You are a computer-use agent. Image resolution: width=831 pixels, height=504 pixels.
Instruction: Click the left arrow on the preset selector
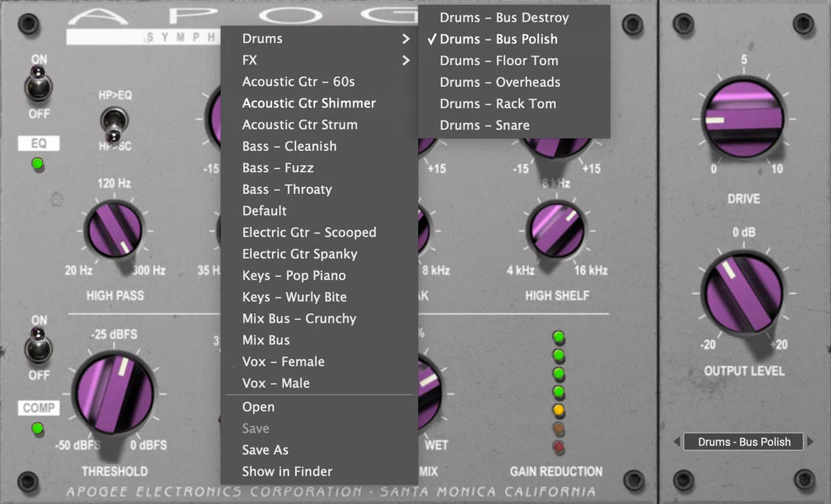(677, 441)
